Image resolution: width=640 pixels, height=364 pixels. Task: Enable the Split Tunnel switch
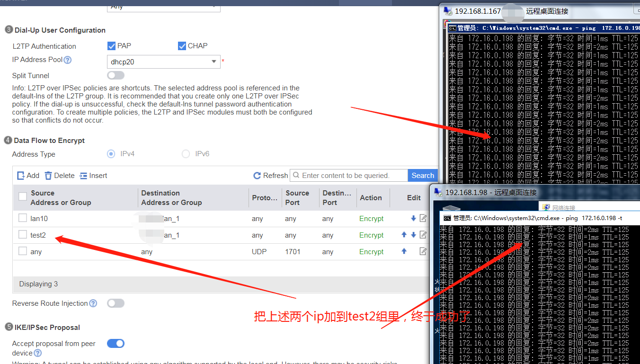(x=116, y=75)
